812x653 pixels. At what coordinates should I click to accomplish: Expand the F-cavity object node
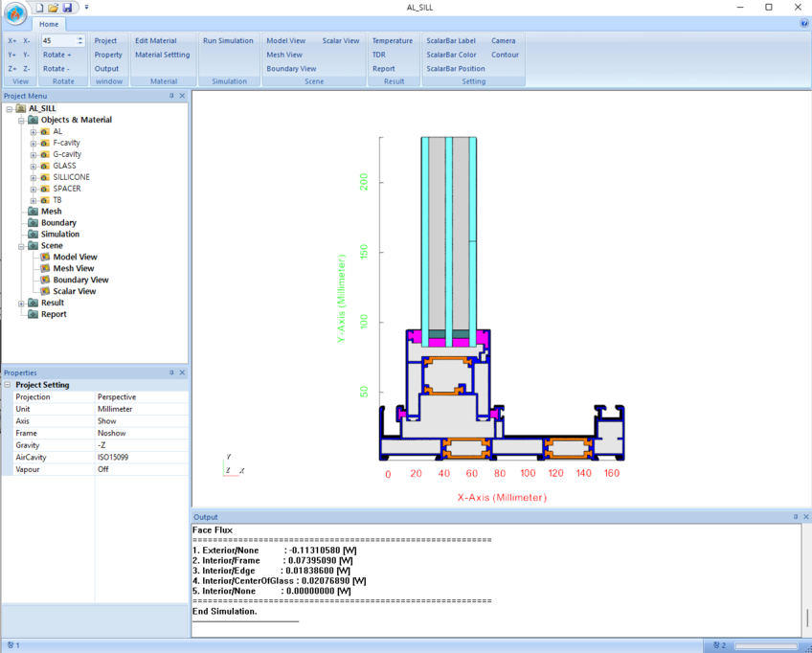[33, 143]
